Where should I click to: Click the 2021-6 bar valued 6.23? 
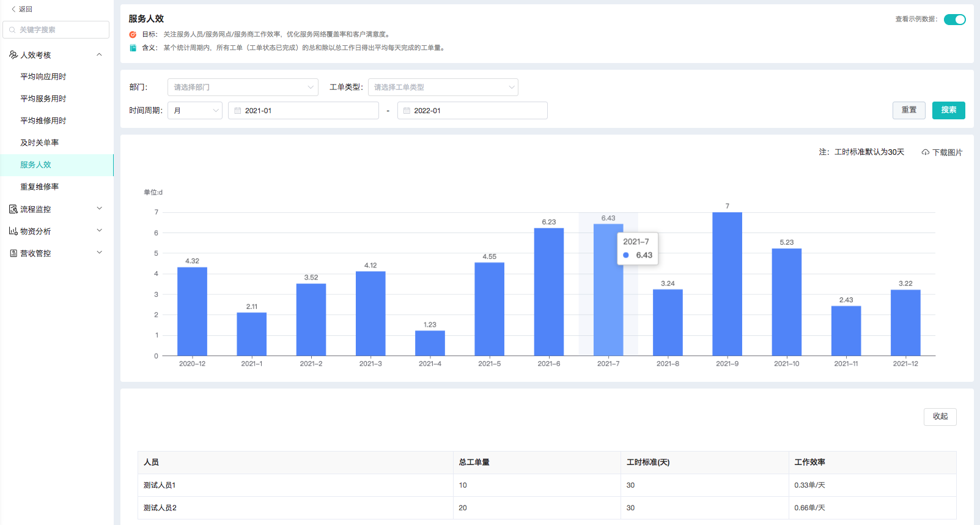tap(549, 292)
